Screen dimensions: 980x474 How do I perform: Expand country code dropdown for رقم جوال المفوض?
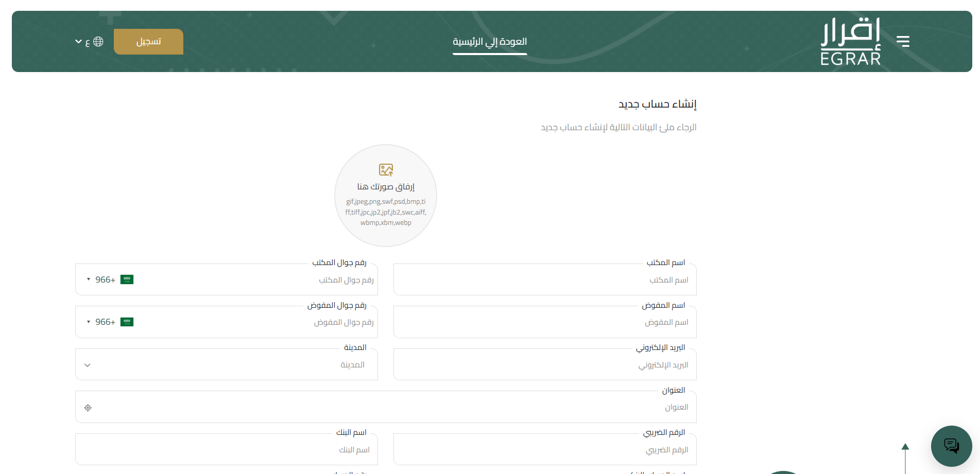coord(88,322)
